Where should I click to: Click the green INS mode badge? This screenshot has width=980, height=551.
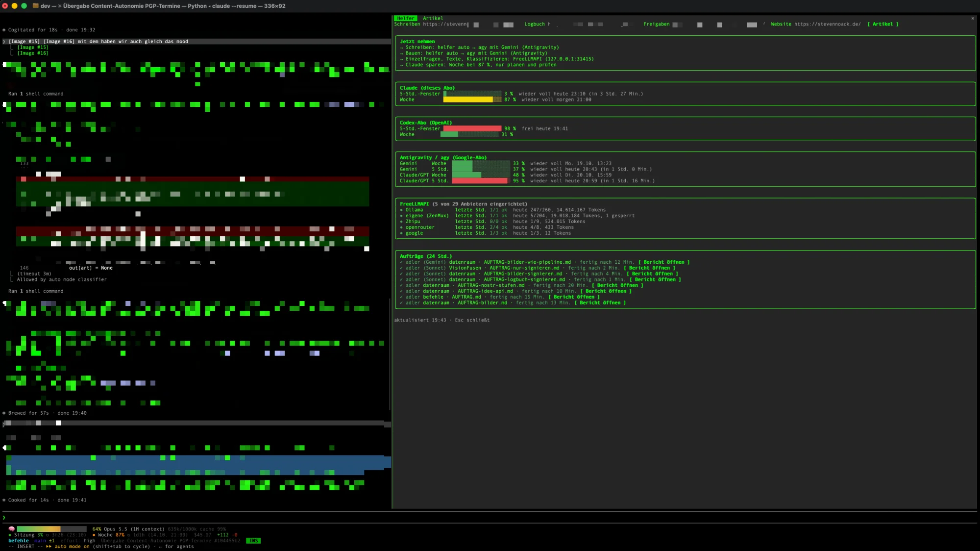click(253, 541)
